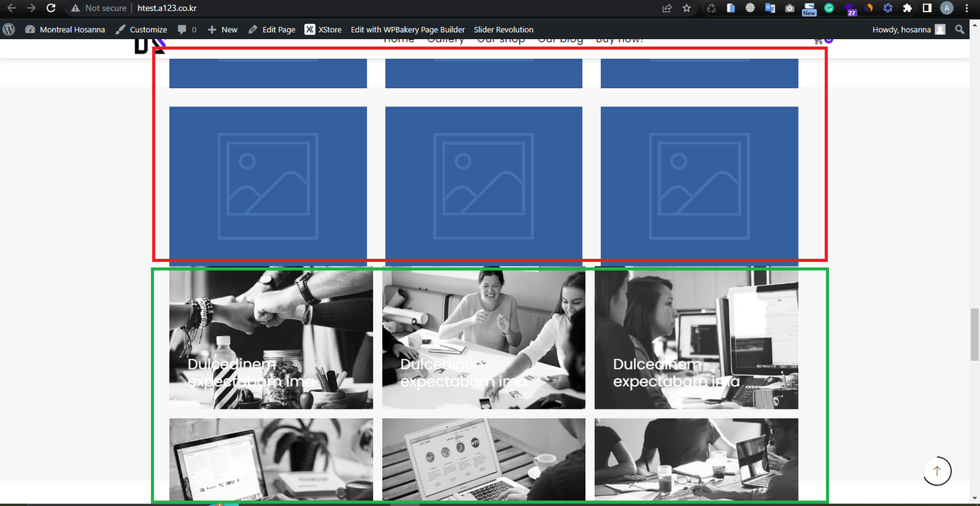Click the middle blue placeholder image
The height and width of the screenshot is (506, 980).
pos(484,185)
